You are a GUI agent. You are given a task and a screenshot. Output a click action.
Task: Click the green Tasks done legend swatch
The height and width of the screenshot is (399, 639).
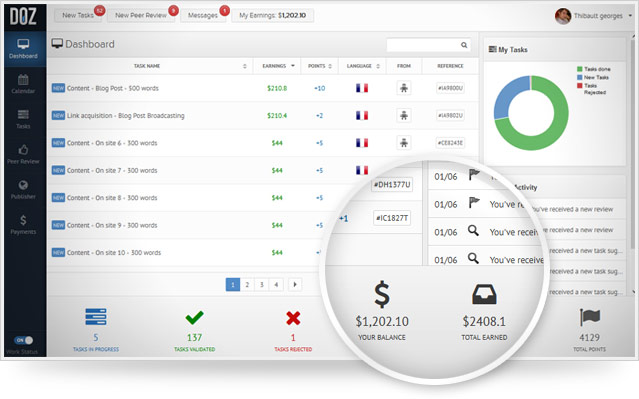(580, 69)
